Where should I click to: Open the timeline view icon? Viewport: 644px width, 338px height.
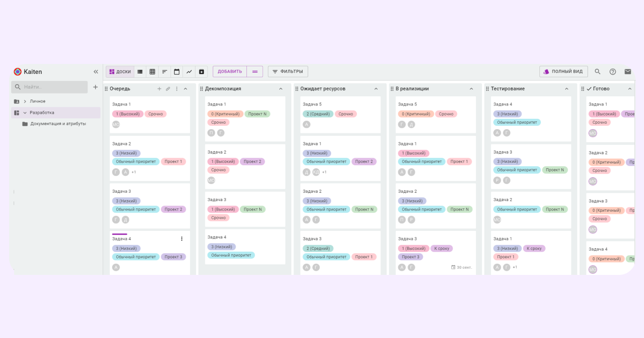(164, 72)
